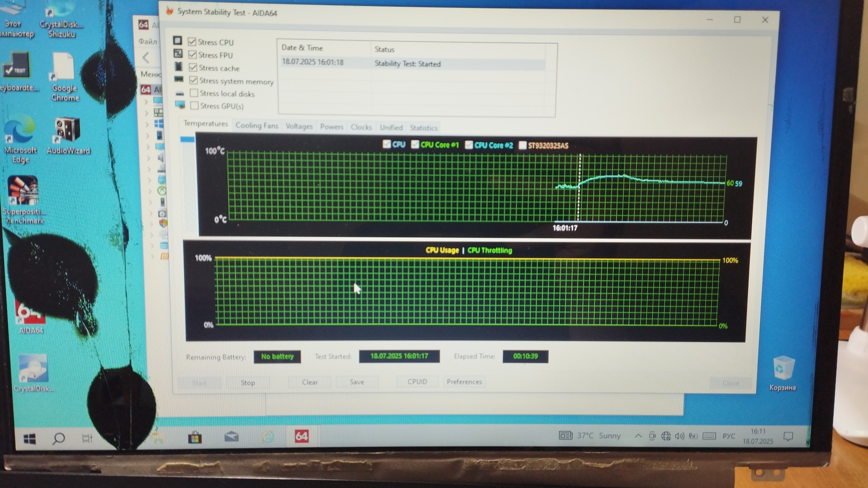
Task: Click the Preferences button
Action: pyautogui.click(x=464, y=382)
